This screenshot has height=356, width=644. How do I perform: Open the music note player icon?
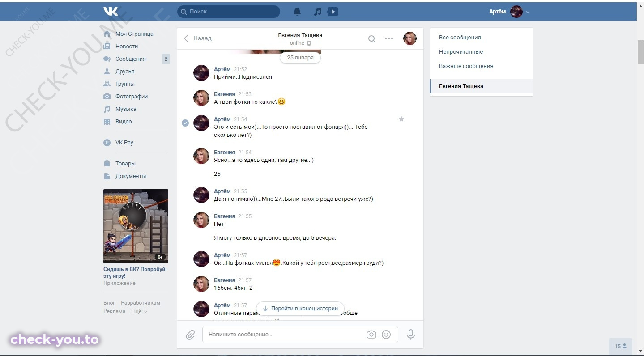(x=318, y=12)
